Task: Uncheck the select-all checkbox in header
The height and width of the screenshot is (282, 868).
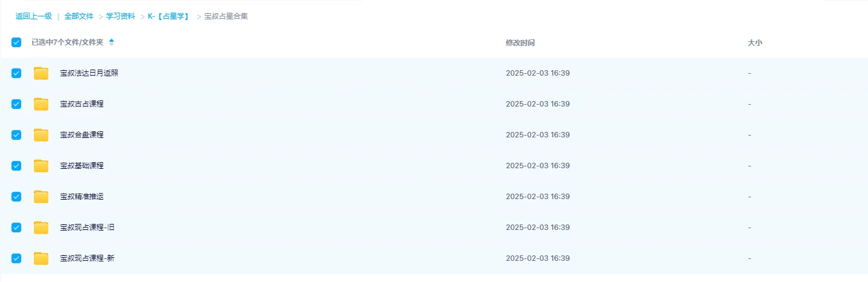Action: click(16, 42)
